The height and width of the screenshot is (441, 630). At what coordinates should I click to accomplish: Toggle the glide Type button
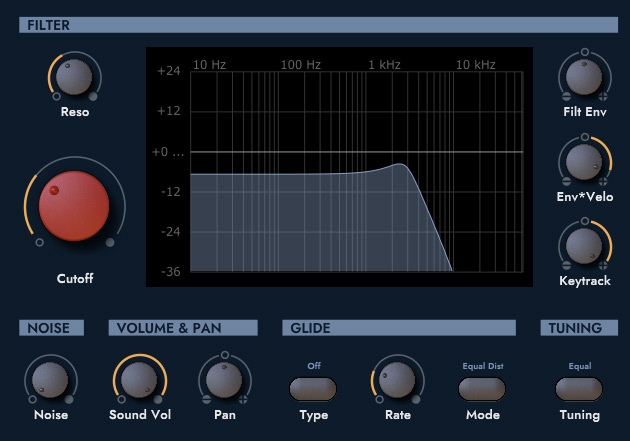pos(313,388)
